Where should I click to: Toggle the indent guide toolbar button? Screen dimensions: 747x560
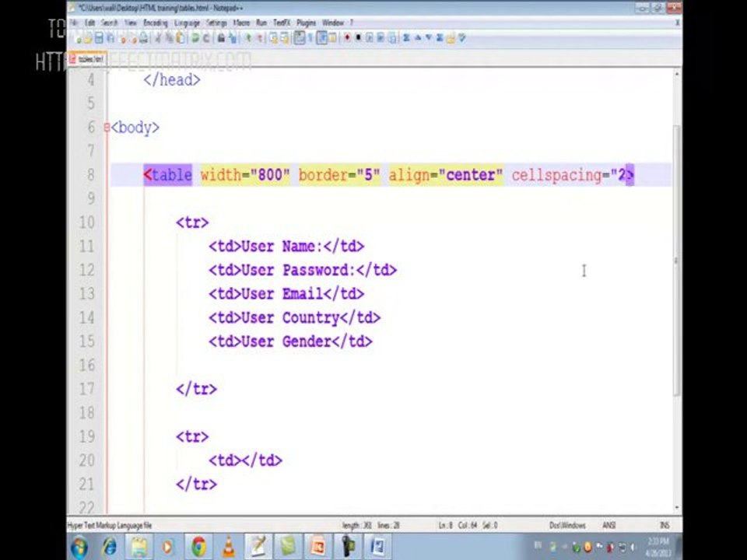pyautogui.click(x=322, y=37)
